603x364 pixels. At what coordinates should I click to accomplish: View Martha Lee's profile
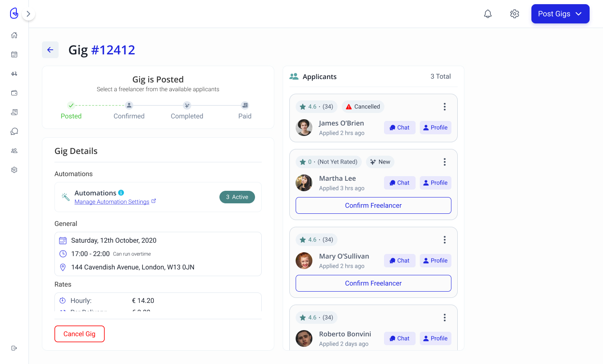[435, 183]
